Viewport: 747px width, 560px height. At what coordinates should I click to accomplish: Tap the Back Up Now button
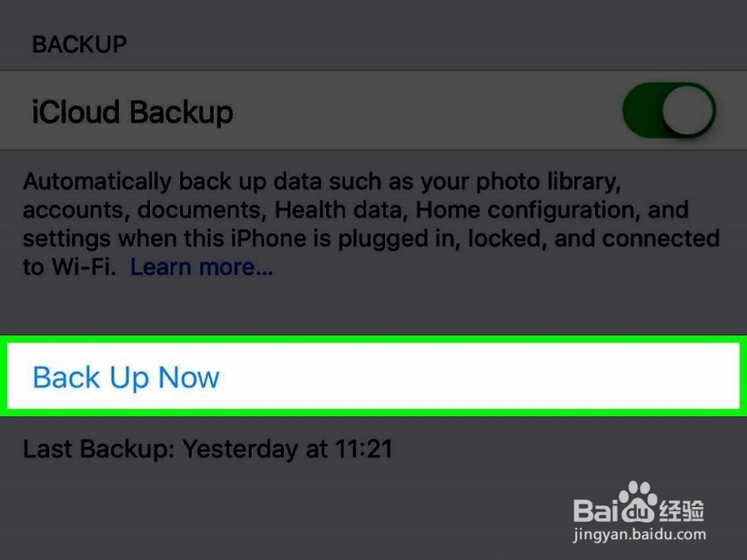(x=126, y=377)
